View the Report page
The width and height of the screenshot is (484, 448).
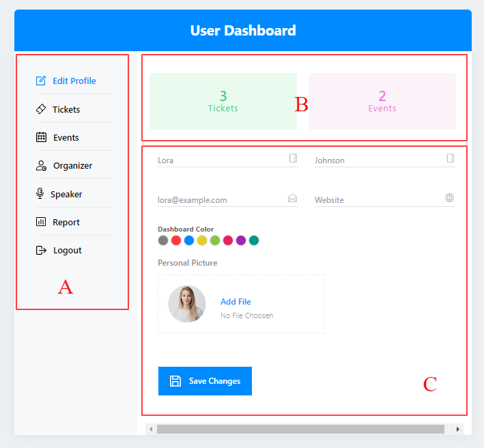76,222
